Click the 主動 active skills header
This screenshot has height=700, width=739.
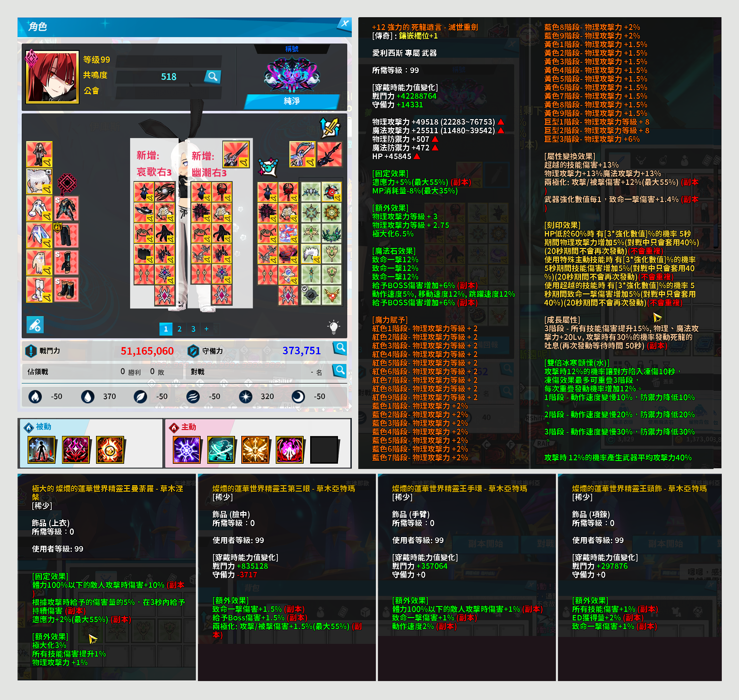pos(188,427)
